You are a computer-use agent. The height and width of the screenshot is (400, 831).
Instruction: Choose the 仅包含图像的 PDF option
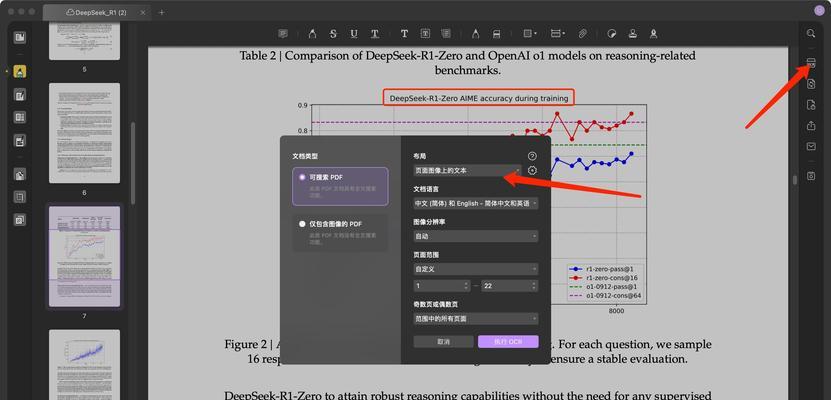[340, 233]
